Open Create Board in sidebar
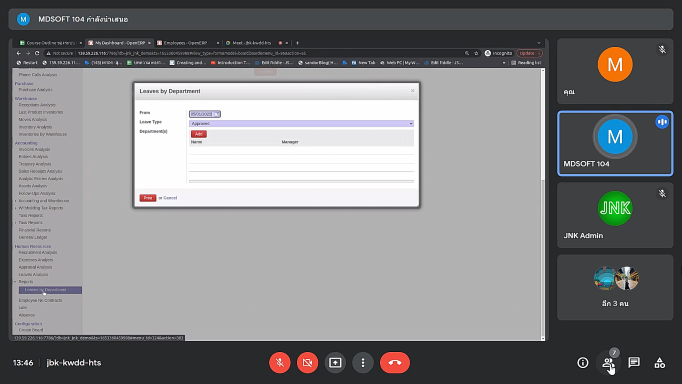This screenshot has width=682, height=384. (31, 330)
